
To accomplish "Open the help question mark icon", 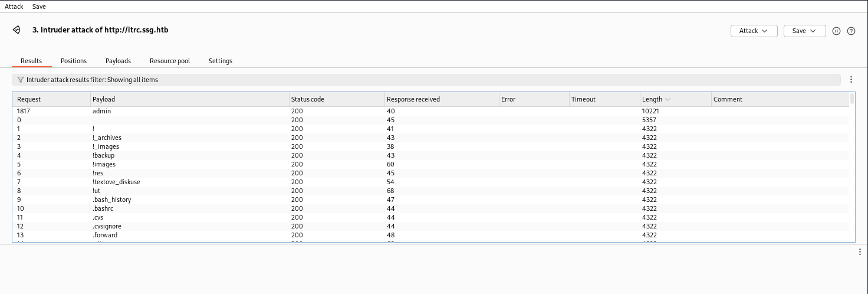I will point(851,31).
